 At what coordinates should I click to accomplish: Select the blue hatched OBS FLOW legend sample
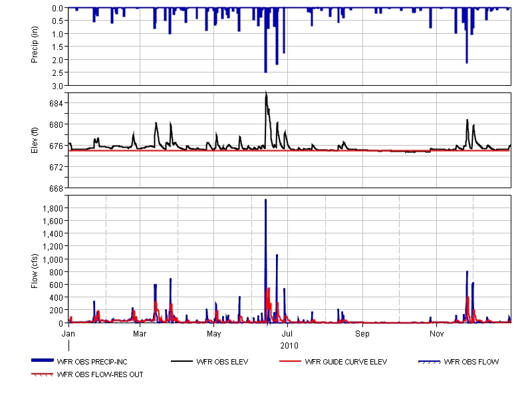[429, 362]
